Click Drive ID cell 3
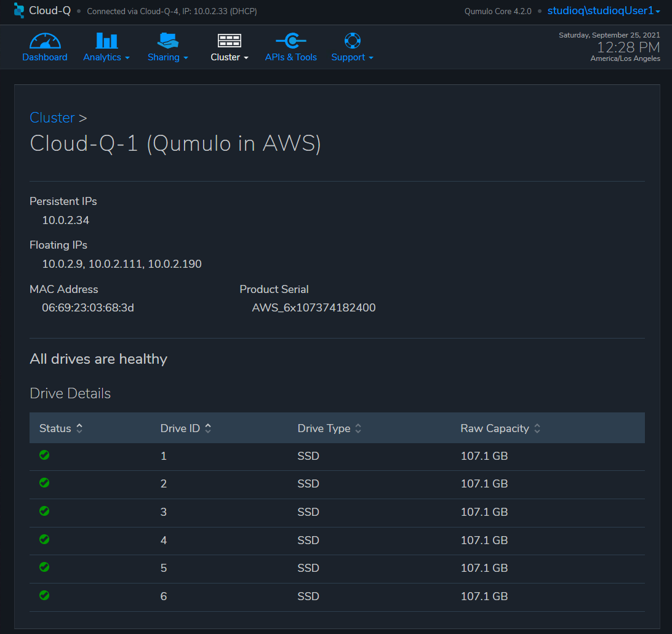The width and height of the screenshot is (672, 634). 163,512
